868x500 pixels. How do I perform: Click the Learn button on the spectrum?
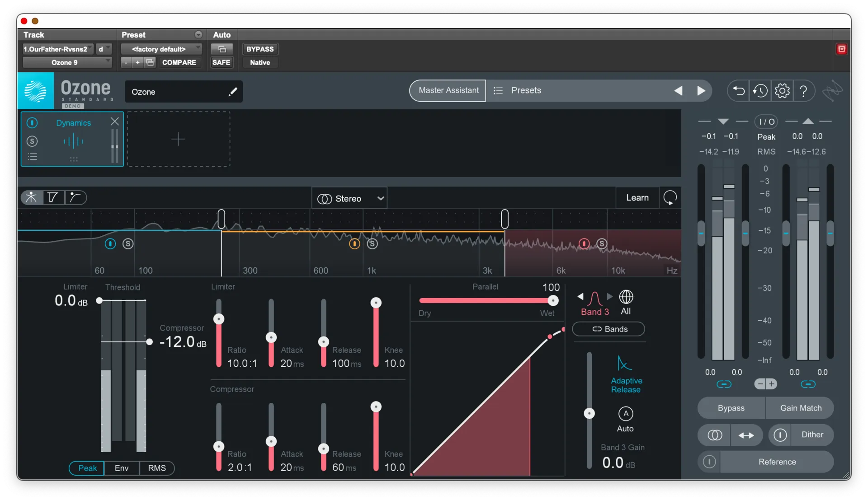[637, 197]
